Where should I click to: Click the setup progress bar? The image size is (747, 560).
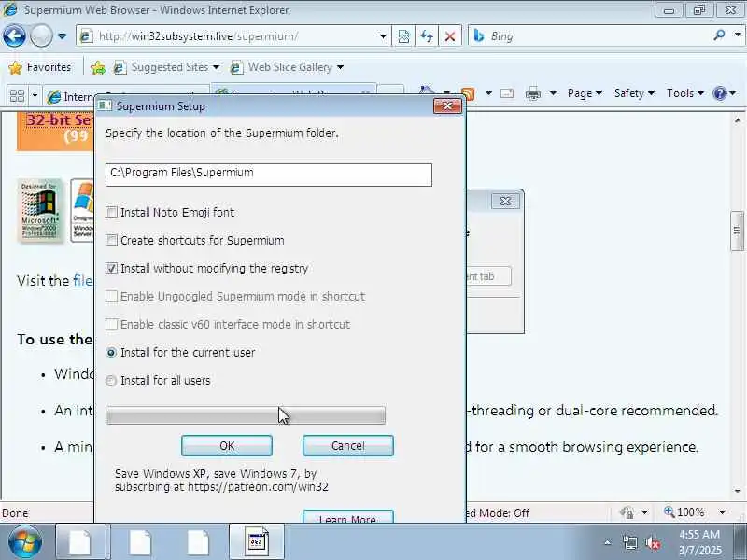click(246, 415)
